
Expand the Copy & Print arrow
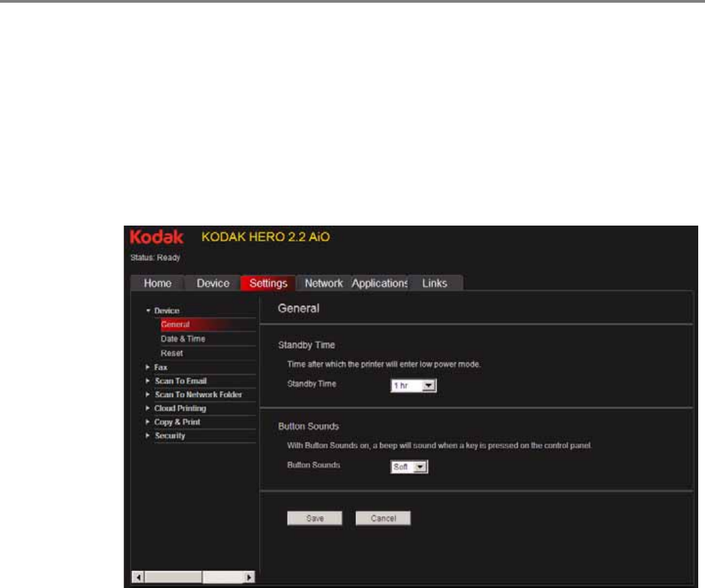click(x=148, y=422)
